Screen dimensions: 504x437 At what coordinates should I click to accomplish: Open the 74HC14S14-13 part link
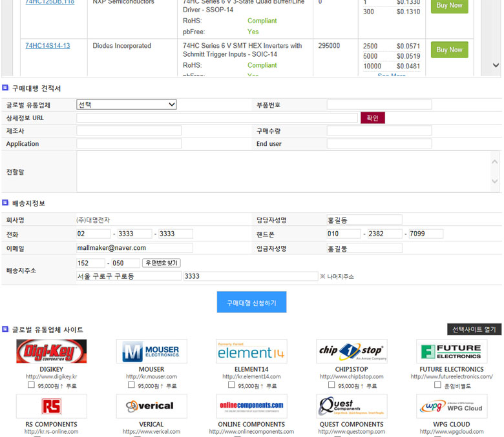point(48,46)
